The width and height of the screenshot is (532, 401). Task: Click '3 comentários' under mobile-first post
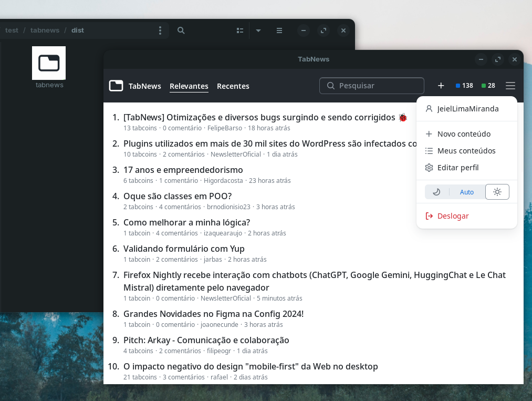click(184, 377)
